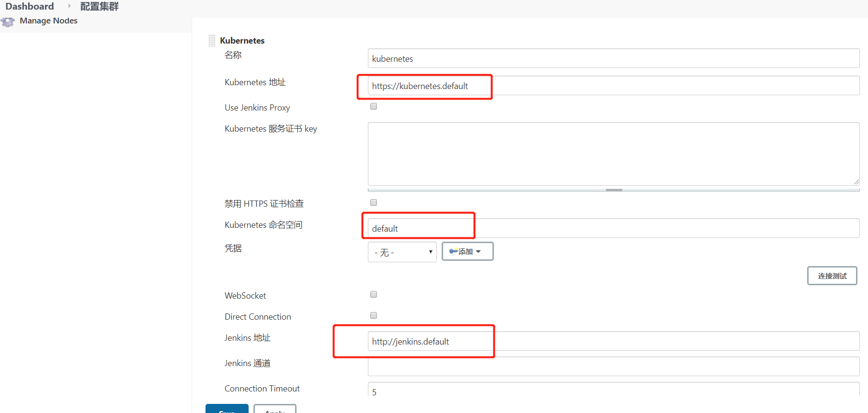The height and width of the screenshot is (413, 868).
Task: Edit the Kubernetes 命名空间 field
Action: click(x=614, y=228)
